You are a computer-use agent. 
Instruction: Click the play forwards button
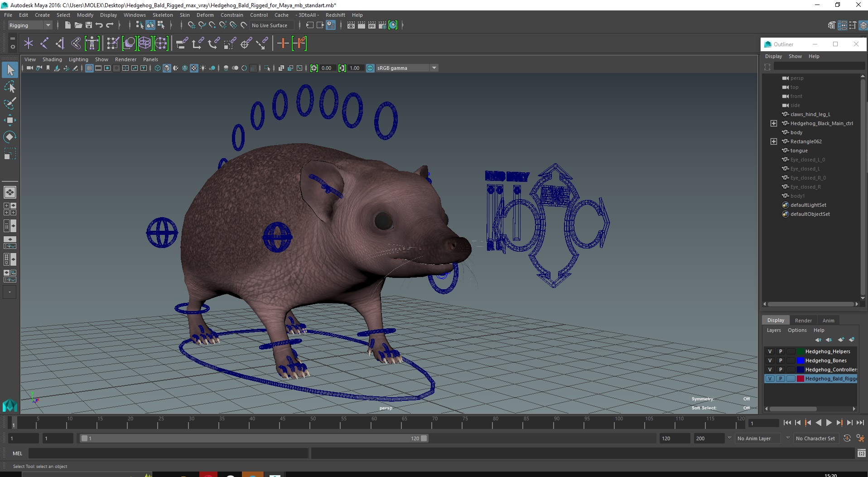829,423
